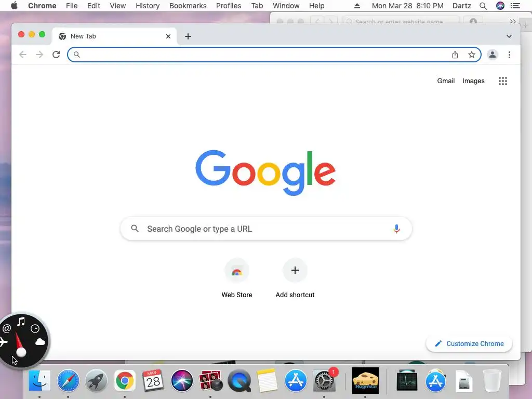Open Calendar showing Mar 28
532x399 pixels.
pos(153,380)
